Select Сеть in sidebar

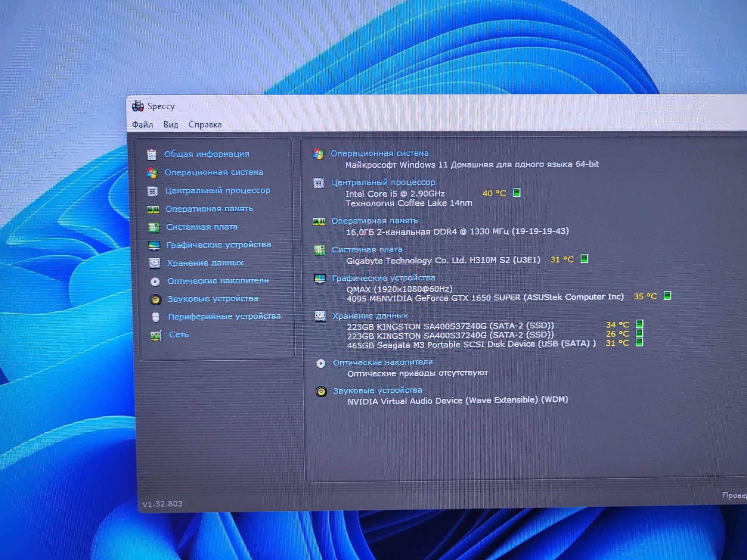point(179,335)
